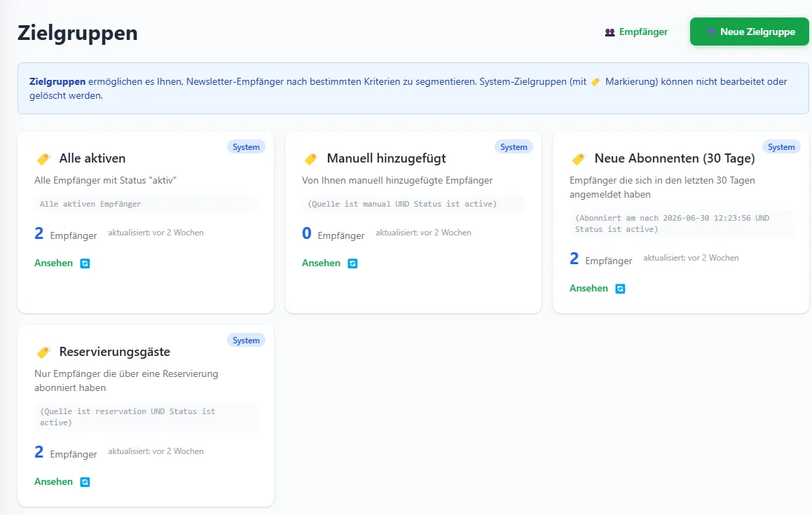This screenshot has width=812, height=515.
Task: Click 'Von Ihnen manuell hinzugefügte Empfänger'
Action: (397, 180)
